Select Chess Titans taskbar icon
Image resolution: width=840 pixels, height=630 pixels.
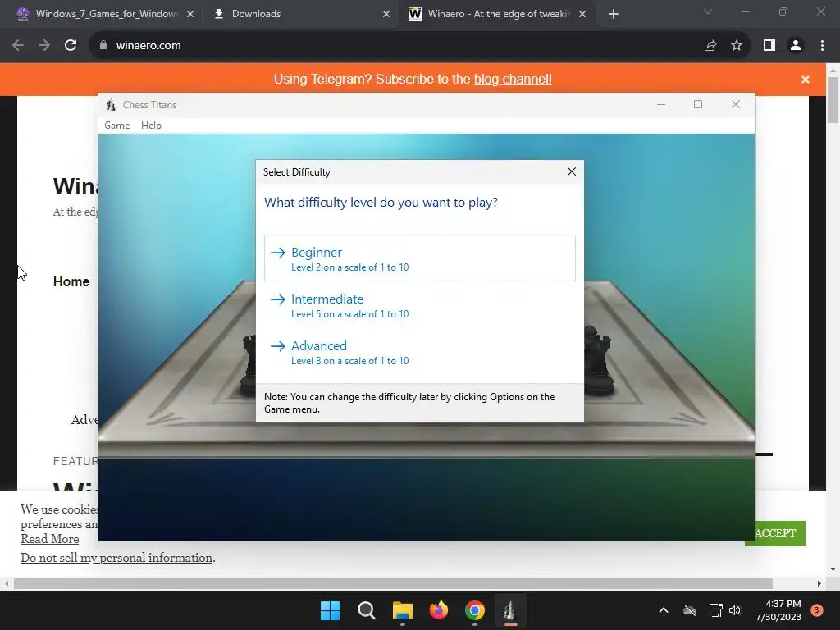pos(510,610)
